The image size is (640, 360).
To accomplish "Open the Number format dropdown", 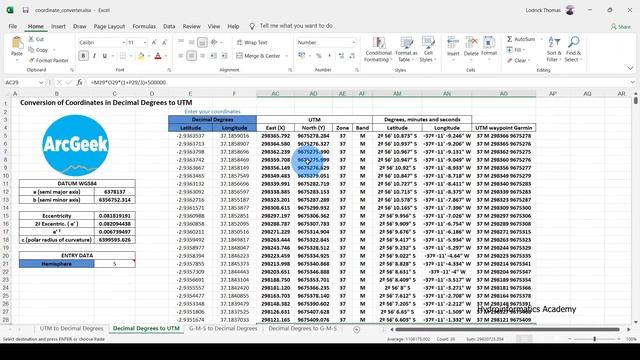I will point(354,42).
